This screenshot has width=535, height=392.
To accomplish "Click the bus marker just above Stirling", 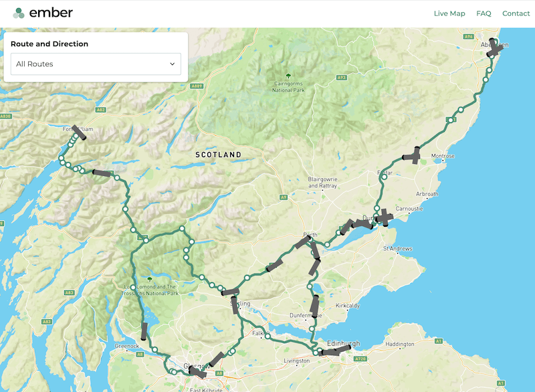I will click(x=231, y=292).
